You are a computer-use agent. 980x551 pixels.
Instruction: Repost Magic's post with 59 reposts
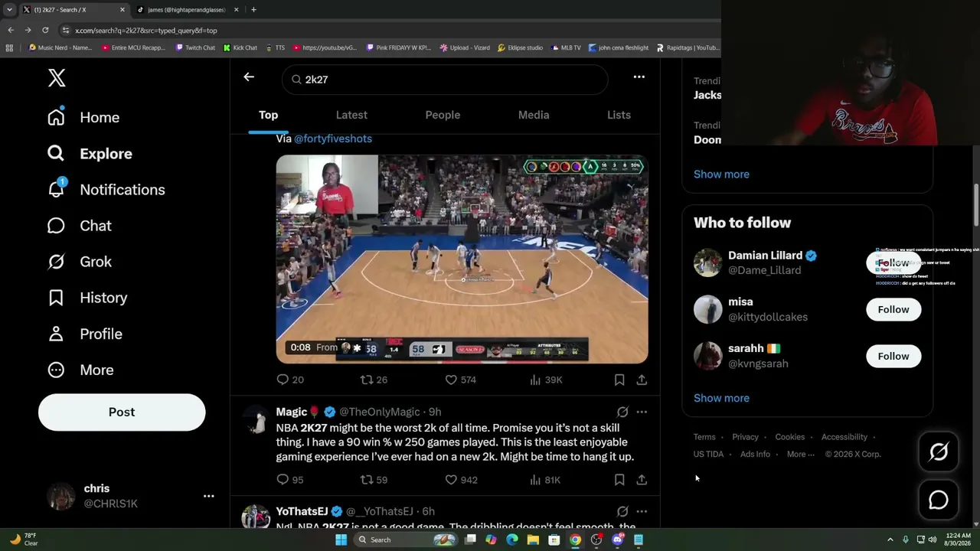point(374,480)
